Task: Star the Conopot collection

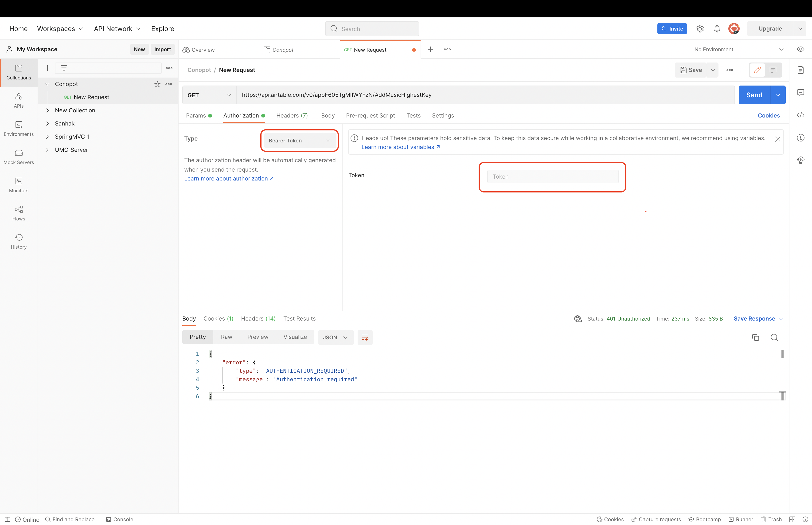Action: pyautogui.click(x=157, y=84)
